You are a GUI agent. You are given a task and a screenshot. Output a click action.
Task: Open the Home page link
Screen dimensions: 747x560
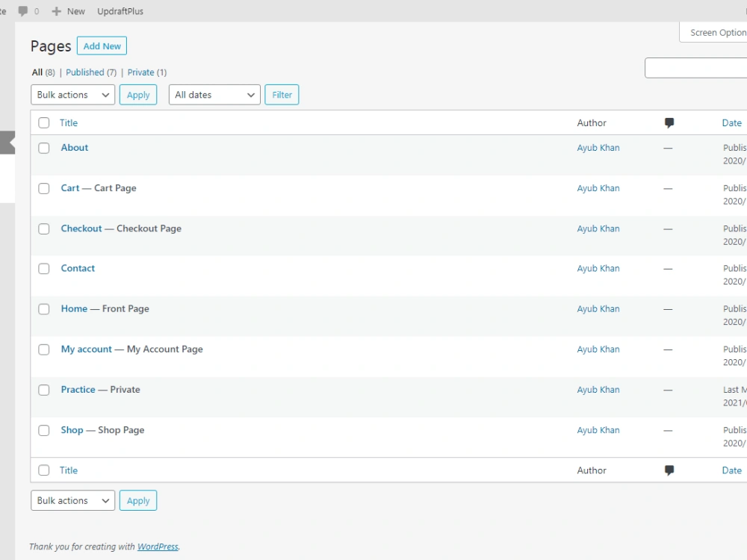point(74,308)
